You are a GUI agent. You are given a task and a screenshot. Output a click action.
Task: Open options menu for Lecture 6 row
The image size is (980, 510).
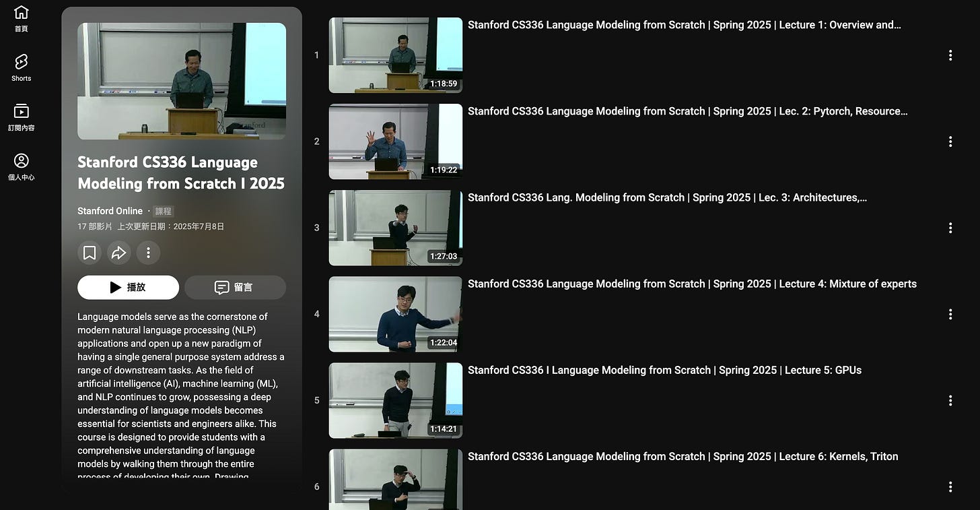pos(950,486)
